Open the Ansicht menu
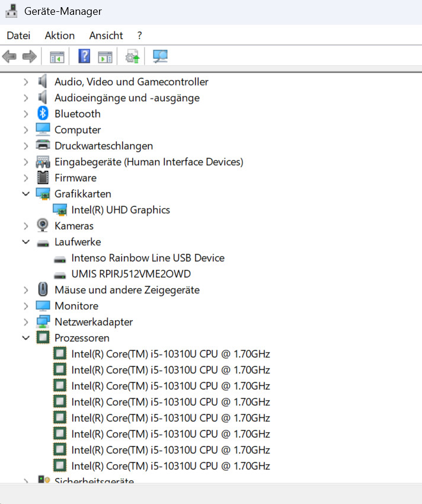 [106, 36]
